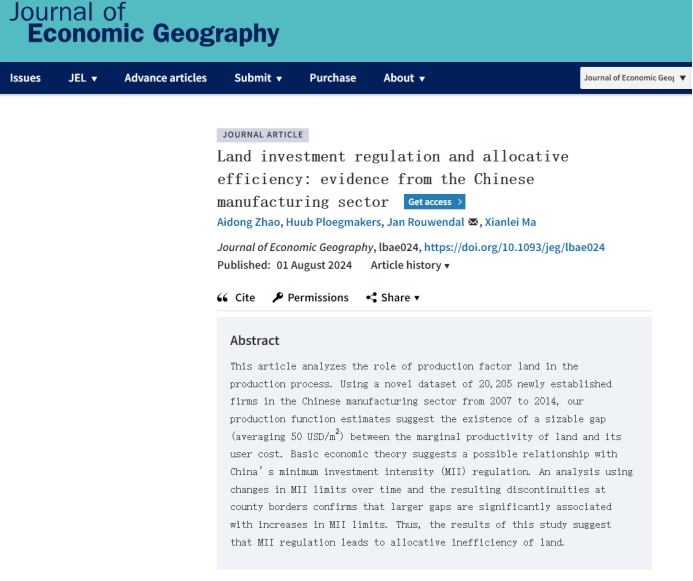693x581 pixels.
Task: Open the Issues menu item
Action: pyautogui.click(x=25, y=78)
